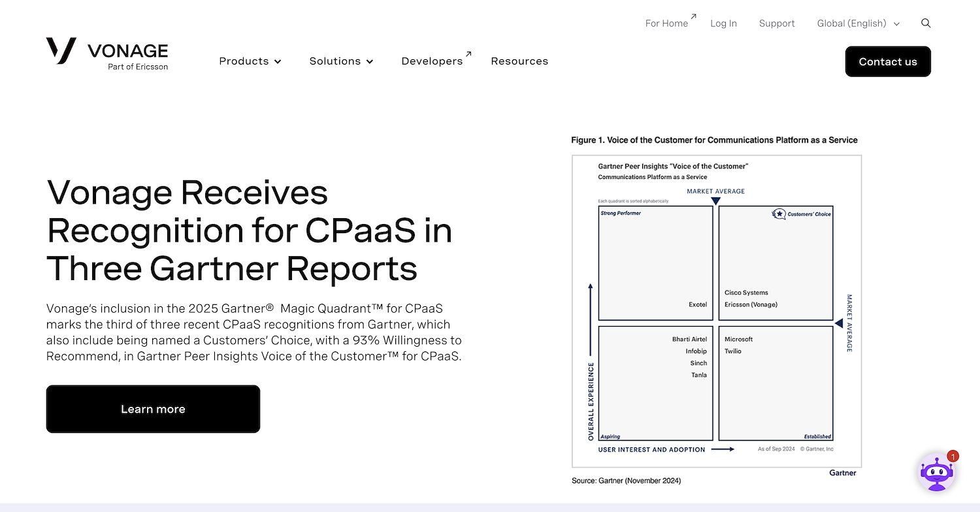Screen dimensions: 980x512
Task: Click the Contact us button
Action: [x=888, y=61]
